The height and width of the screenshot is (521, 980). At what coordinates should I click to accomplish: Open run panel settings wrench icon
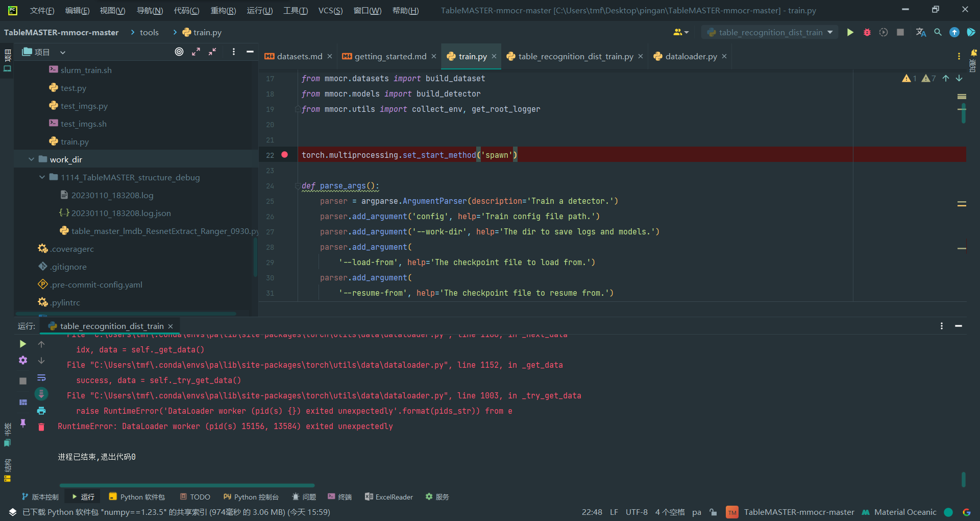click(23, 360)
